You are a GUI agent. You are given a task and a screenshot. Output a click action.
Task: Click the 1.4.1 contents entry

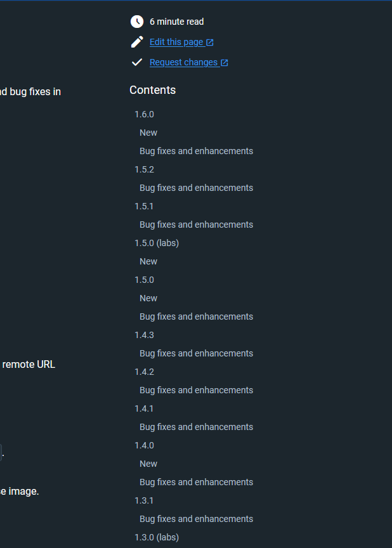tap(144, 408)
